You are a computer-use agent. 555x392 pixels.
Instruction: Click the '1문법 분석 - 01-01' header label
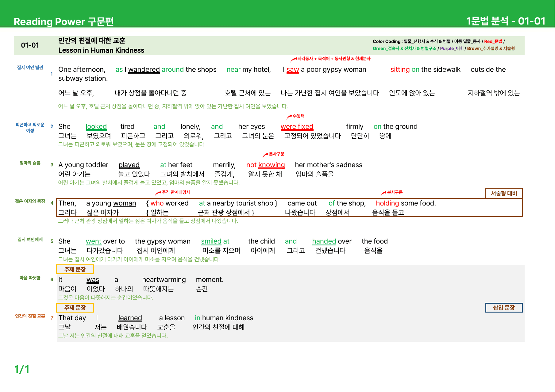click(x=506, y=21)
